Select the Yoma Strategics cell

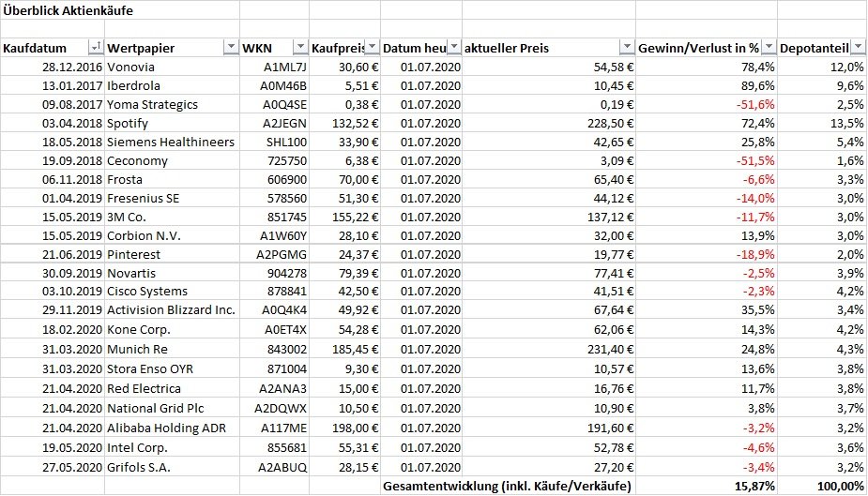172,104
